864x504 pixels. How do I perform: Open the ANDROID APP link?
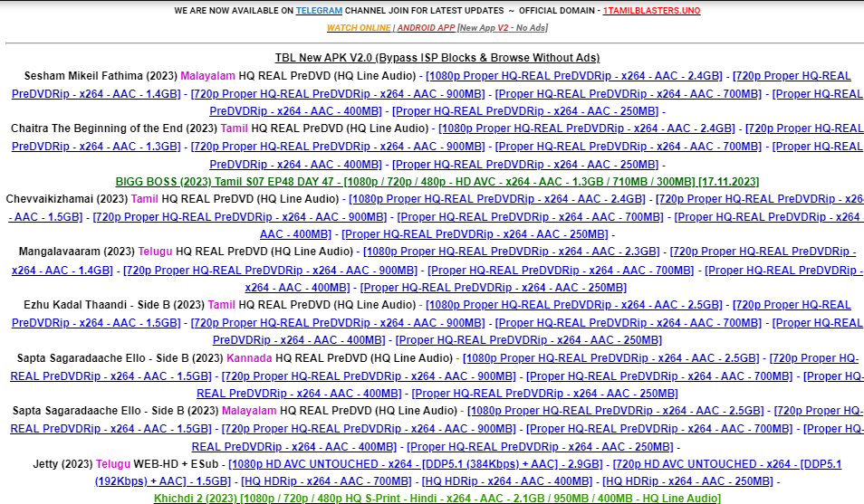point(426,27)
